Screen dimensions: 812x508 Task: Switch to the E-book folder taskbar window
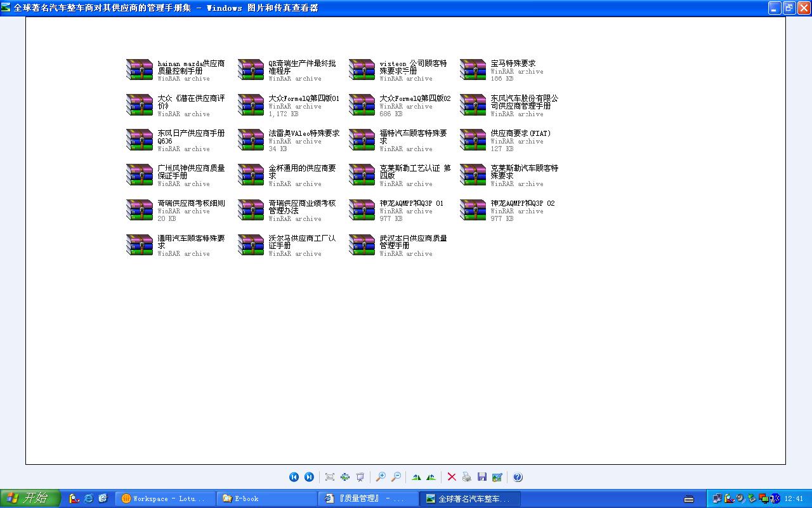click(x=266, y=499)
